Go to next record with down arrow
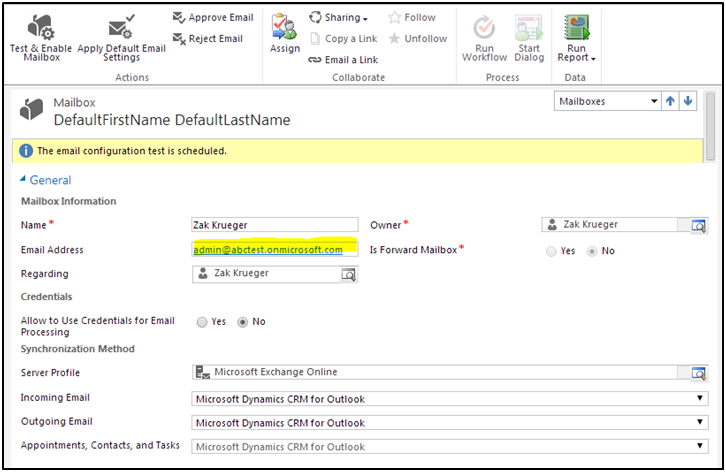Viewport: 726px width, 472px height. tap(688, 101)
